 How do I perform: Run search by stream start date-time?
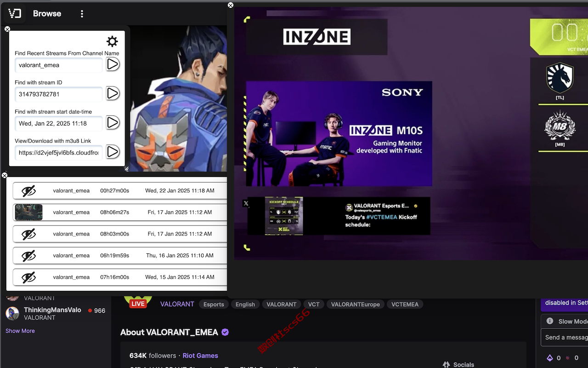[113, 123]
